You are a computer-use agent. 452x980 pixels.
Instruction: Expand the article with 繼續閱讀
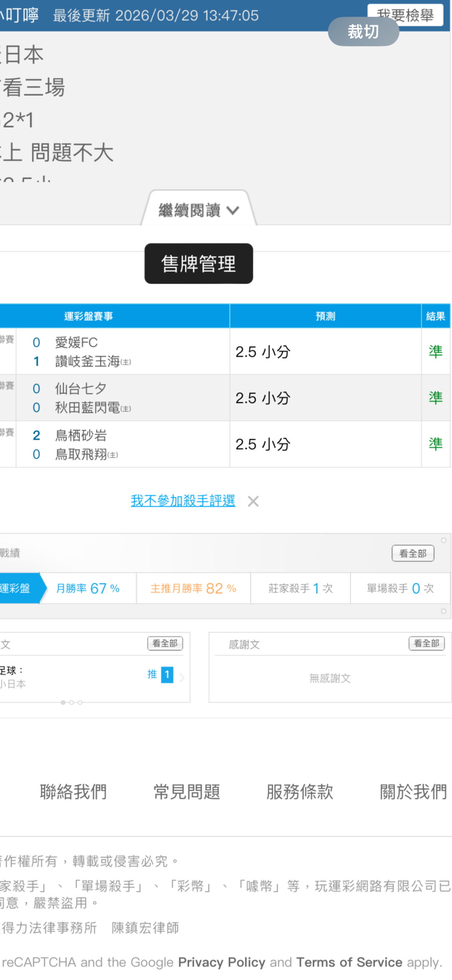pos(198,210)
